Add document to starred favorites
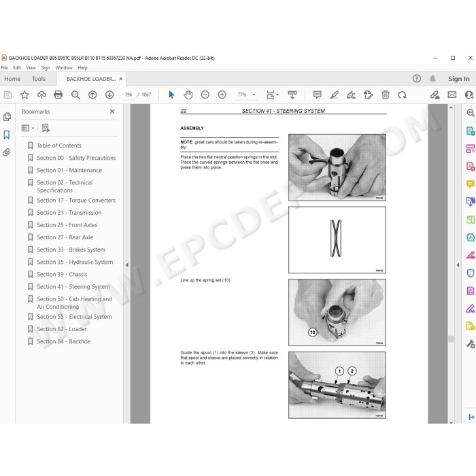 coord(24,95)
